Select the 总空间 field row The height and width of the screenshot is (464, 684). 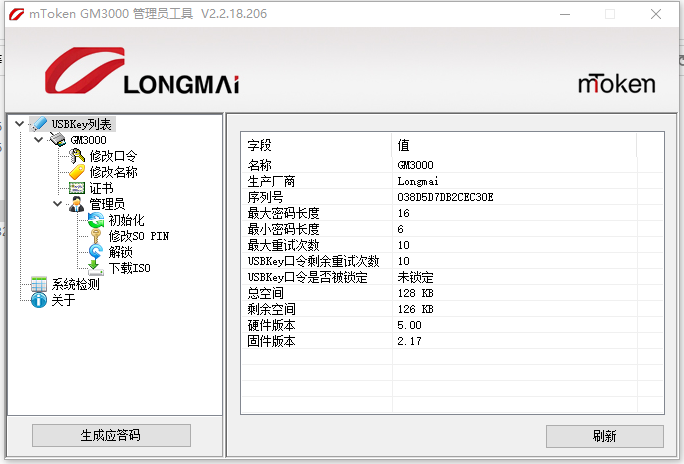[452, 293]
